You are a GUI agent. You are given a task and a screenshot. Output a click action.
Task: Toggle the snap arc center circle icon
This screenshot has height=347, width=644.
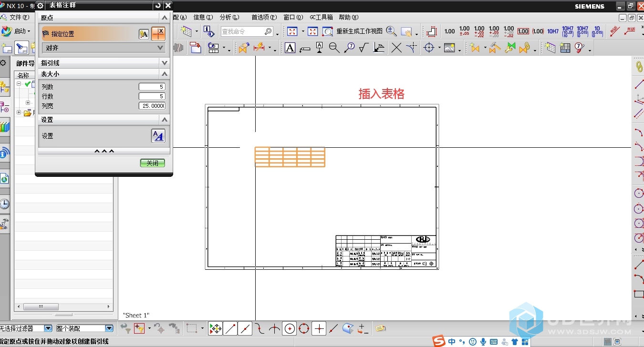point(290,328)
